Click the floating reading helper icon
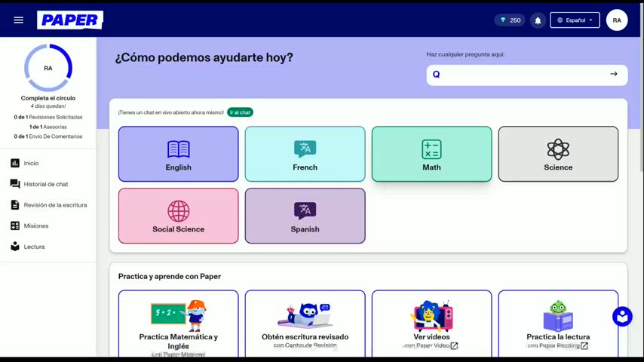The width and height of the screenshot is (644, 362). [x=622, y=317]
